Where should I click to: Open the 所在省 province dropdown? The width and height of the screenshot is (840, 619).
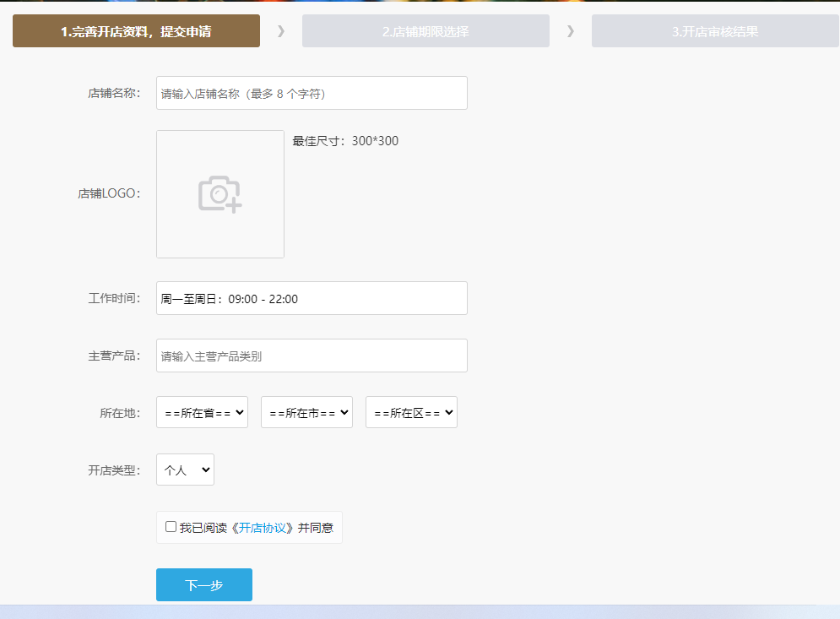(x=202, y=412)
